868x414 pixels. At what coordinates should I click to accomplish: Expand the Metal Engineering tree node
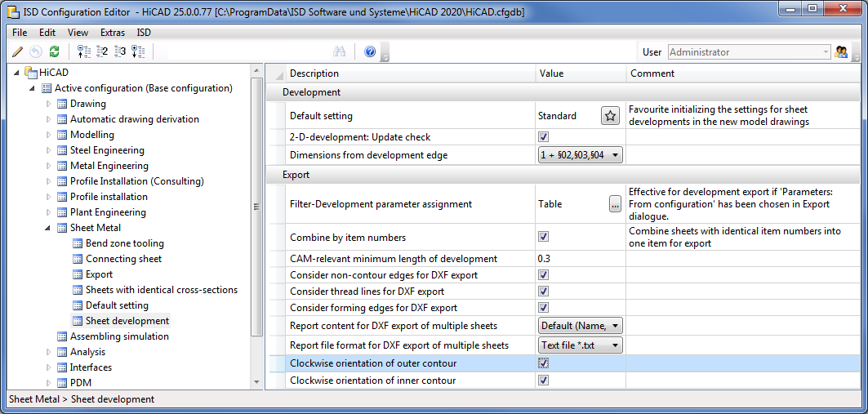[x=48, y=166]
